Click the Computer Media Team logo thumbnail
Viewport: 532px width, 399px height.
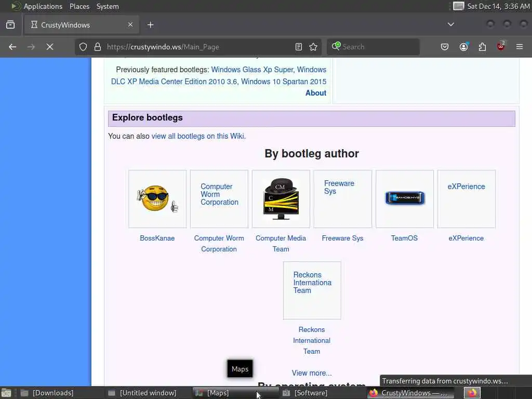pyautogui.click(x=281, y=199)
